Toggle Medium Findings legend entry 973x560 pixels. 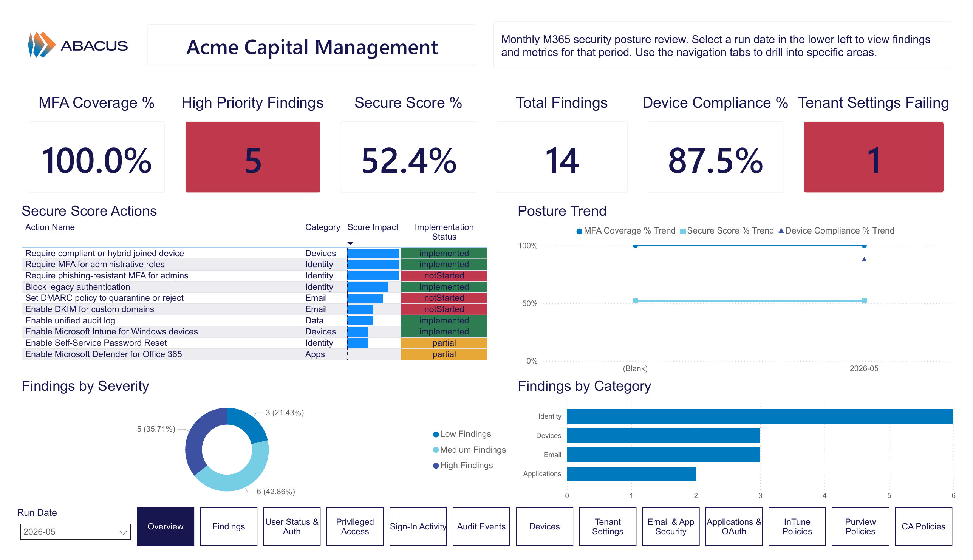pos(469,450)
